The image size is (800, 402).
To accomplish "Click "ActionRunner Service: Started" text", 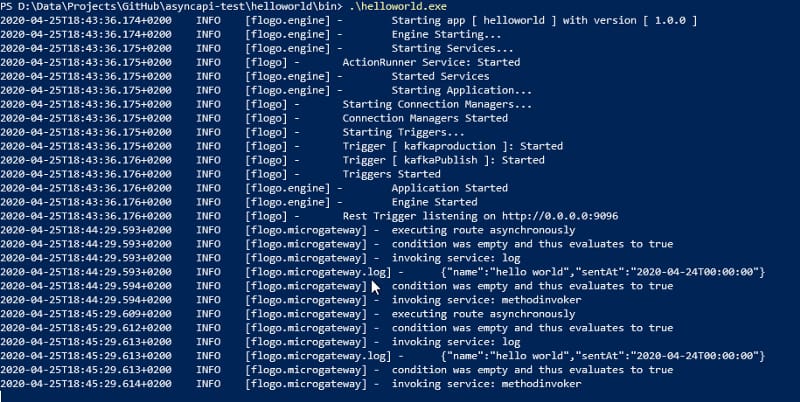I will coord(431,62).
